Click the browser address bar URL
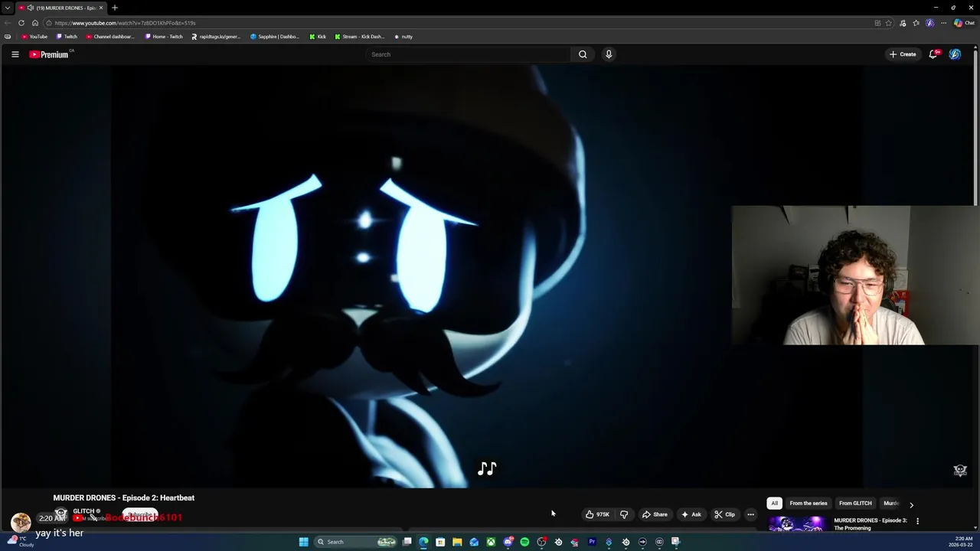This screenshot has width=980, height=551. pyautogui.click(x=125, y=23)
